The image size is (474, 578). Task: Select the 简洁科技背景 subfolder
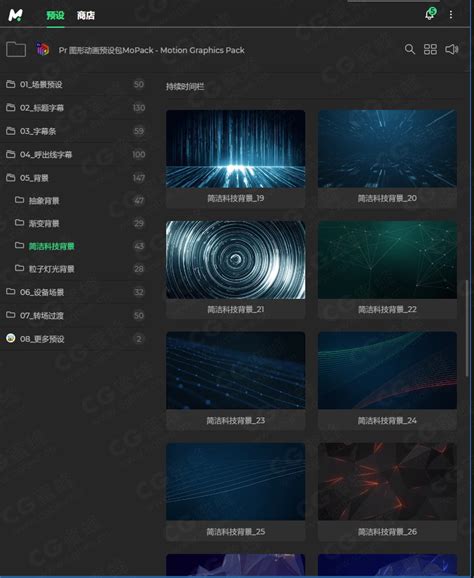(x=76, y=246)
